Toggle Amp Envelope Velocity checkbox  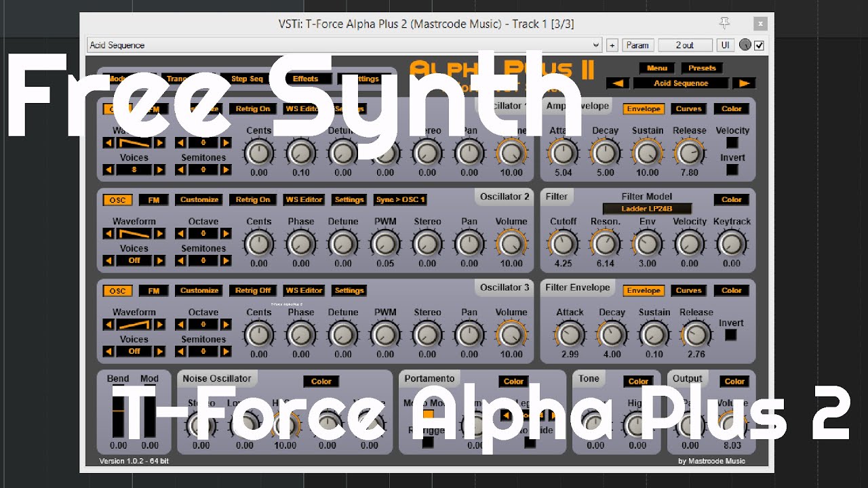(x=732, y=143)
